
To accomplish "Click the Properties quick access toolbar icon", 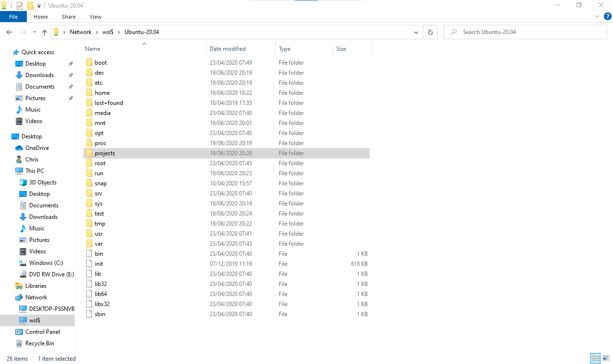I will [20, 6].
